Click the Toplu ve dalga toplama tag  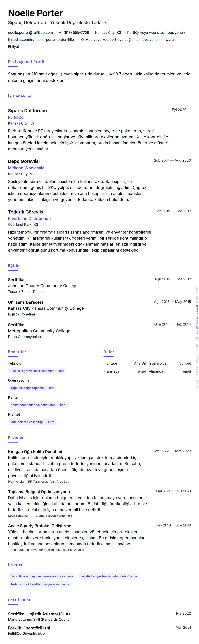32,388
